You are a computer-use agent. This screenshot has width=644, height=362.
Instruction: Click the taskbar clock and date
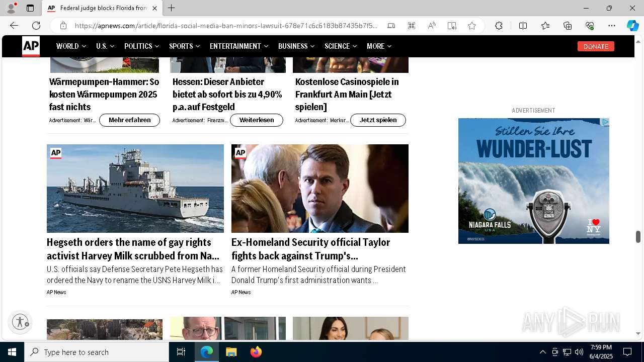[601, 352]
